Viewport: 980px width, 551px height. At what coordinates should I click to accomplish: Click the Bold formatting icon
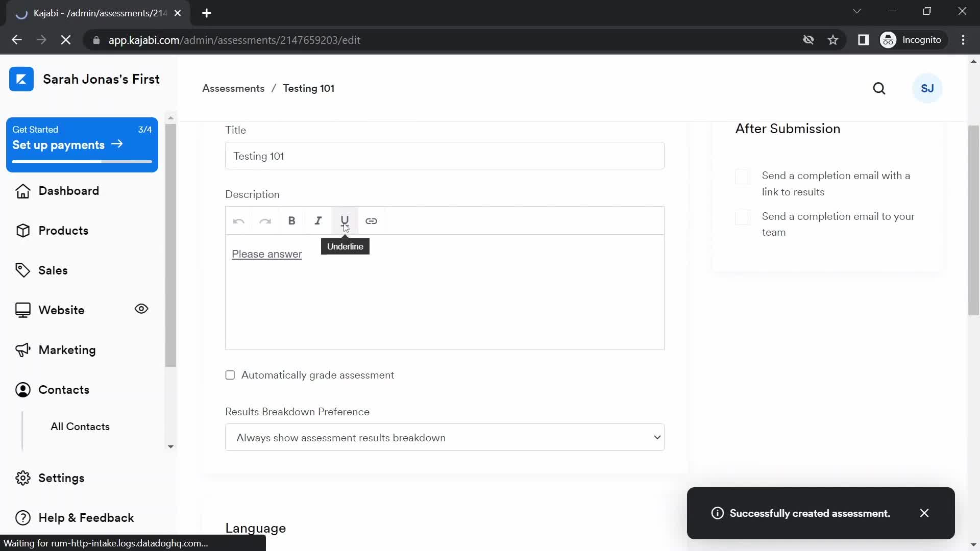(x=291, y=221)
